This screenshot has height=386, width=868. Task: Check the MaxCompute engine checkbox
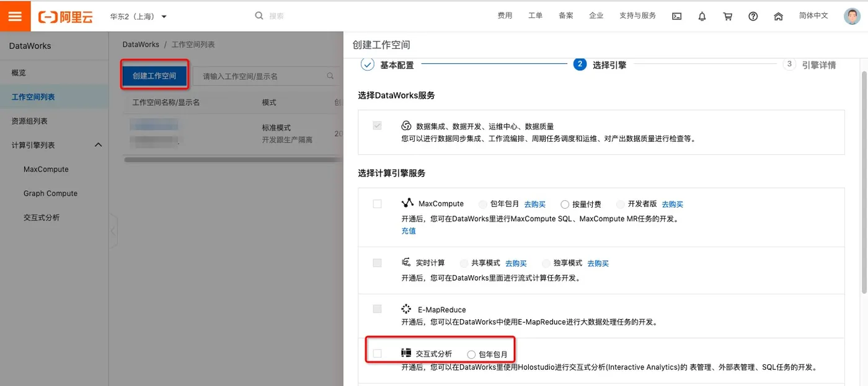[377, 204]
